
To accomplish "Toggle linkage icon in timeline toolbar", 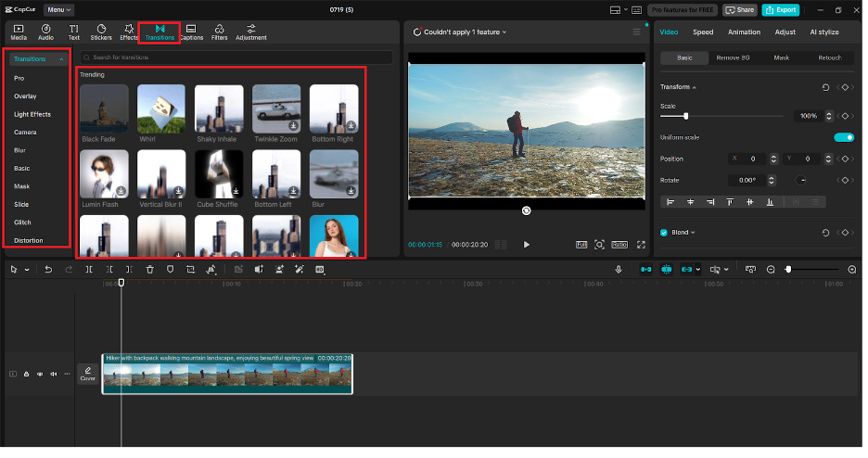I will coord(687,270).
